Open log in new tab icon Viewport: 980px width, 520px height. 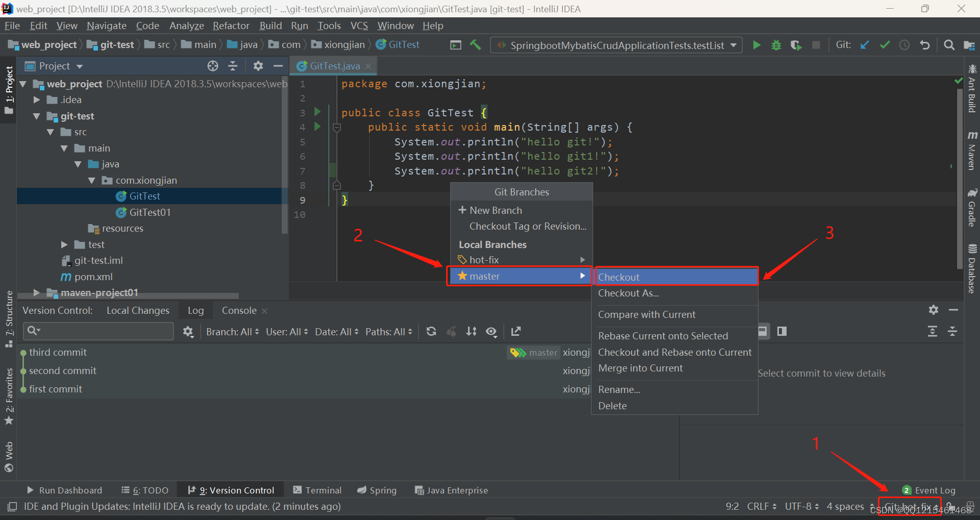516,332
